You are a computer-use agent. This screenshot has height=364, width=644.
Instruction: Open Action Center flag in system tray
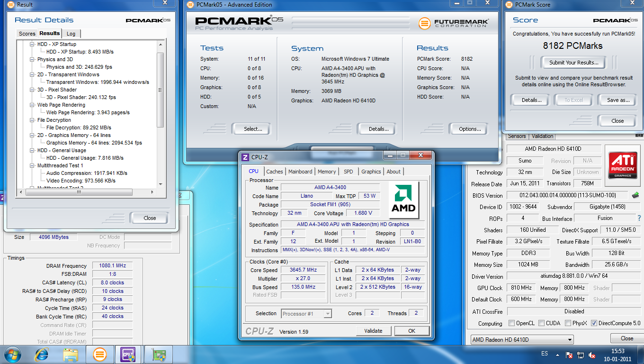point(569,355)
